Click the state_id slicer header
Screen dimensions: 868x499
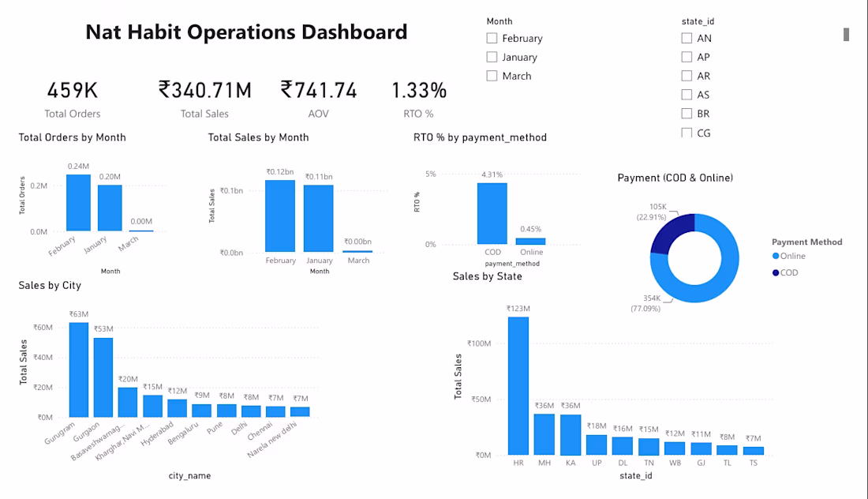coord(698,21)
